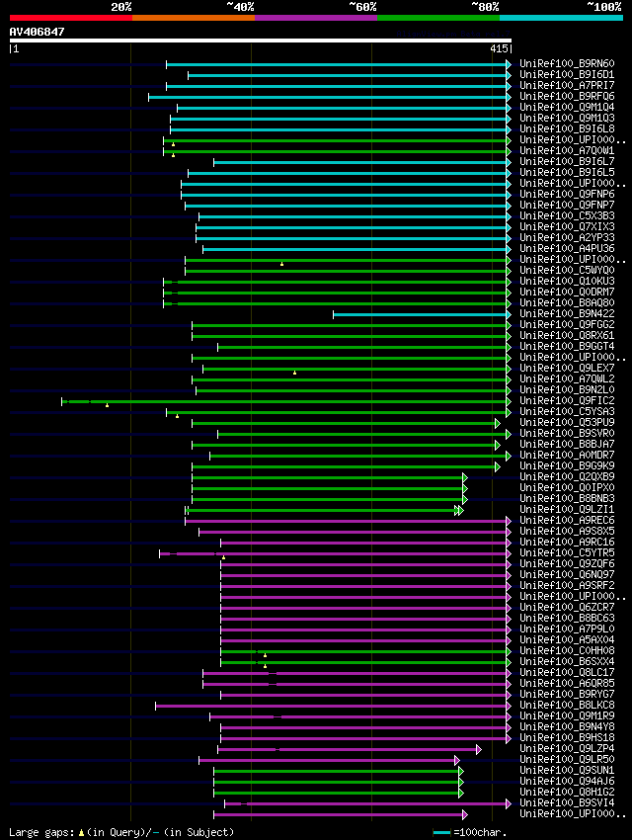Click the cyan ~100% identity legend segment
Viewport: 632px width, 840px height.
pos(561,18)
